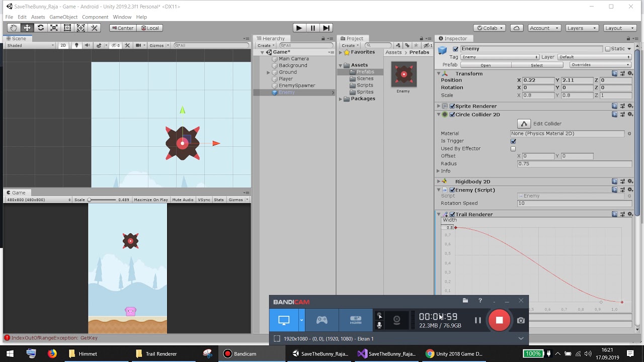Click the Play button to start game

(299, 28)
